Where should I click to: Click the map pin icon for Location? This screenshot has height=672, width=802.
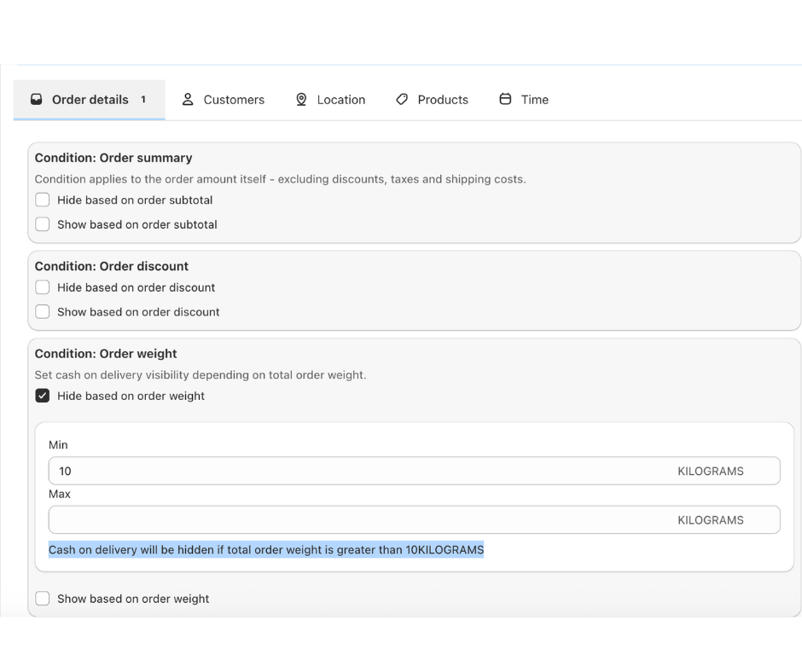tap(301, 100)
